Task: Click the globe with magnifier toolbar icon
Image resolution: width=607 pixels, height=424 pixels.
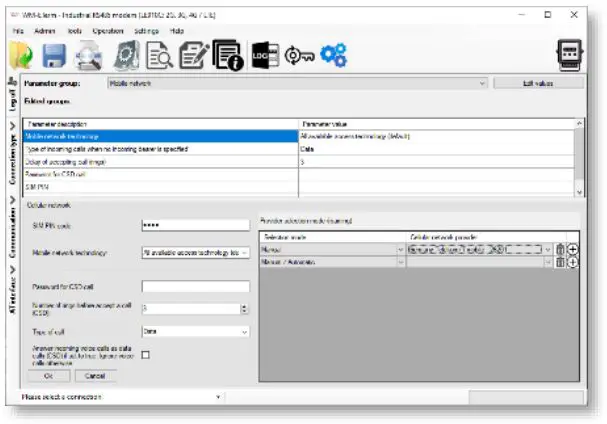Action: [x=89, y=56]
